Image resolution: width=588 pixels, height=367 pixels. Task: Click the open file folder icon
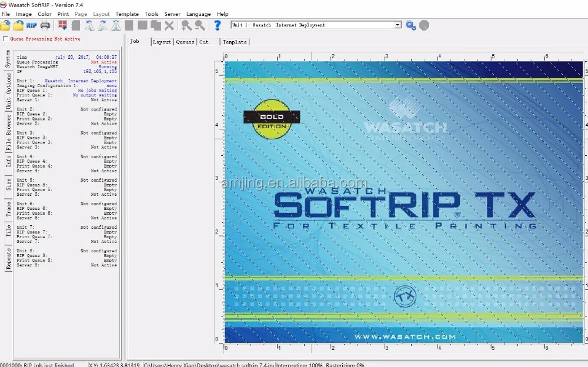5,25
